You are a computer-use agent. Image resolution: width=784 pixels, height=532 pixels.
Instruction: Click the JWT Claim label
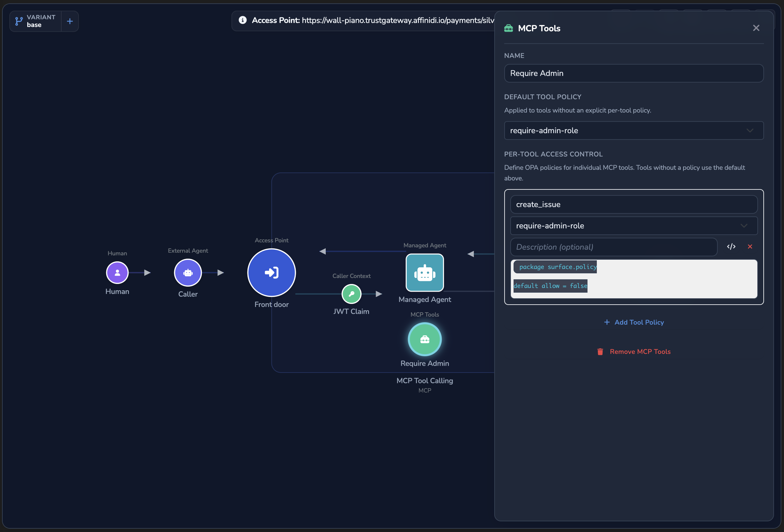pyautogui.click(x=351, y=312)
